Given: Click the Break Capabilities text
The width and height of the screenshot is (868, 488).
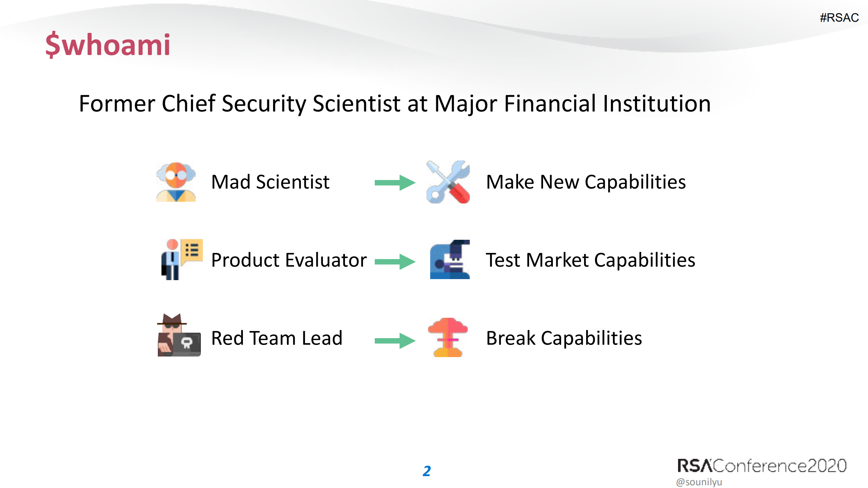Looking at the screenshot, I should (x=564, y=338).
